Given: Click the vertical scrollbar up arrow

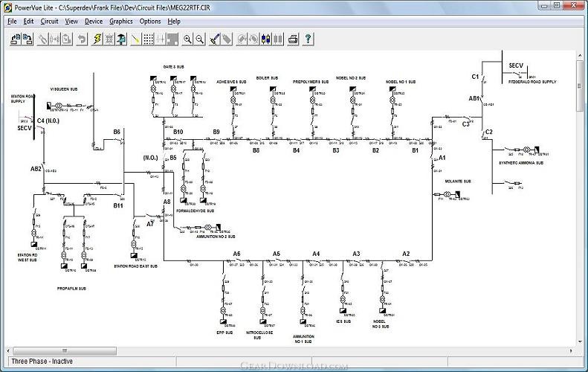Looking at the screenshot, I should point(580,56).
